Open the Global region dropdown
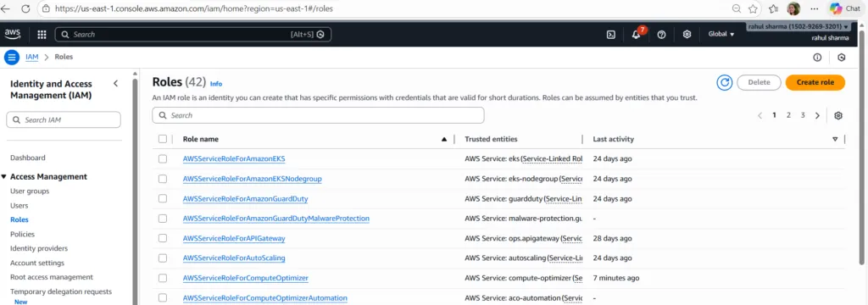868x305 pixels. point(721,35)
